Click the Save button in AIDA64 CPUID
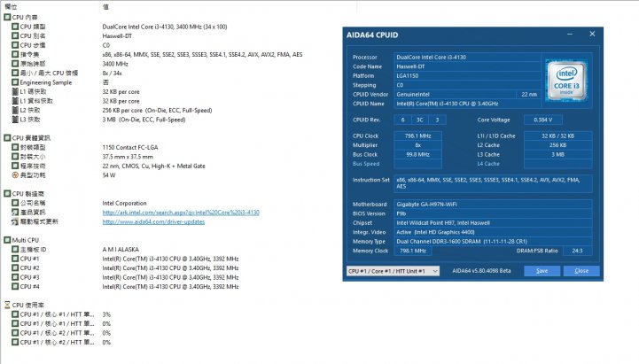Image resolution: width=639 pixels, height=364 pixels. 542,271
